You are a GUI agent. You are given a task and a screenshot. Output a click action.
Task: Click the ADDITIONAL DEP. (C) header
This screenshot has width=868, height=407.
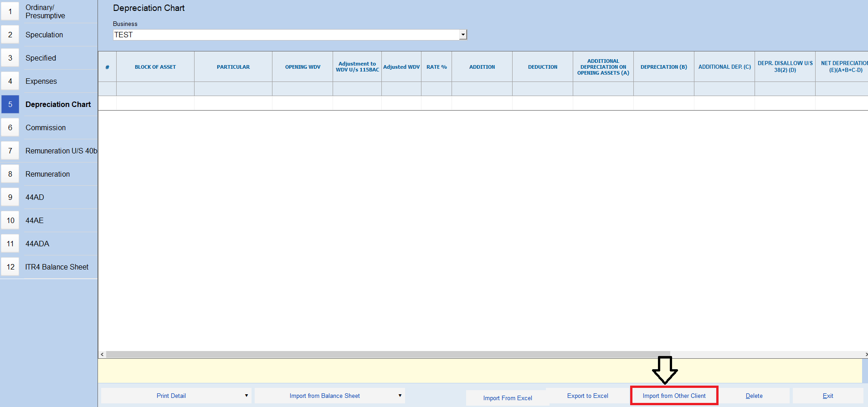724,67
